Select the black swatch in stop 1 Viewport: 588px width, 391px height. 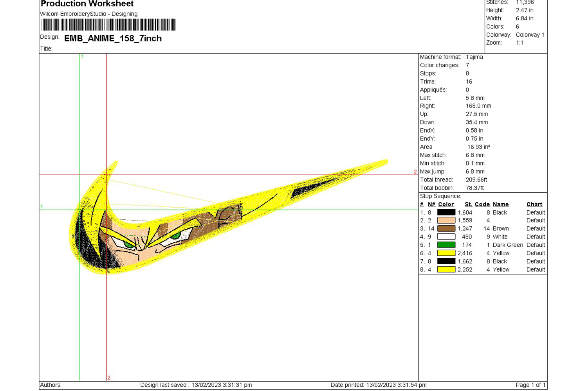coord(446,213)
